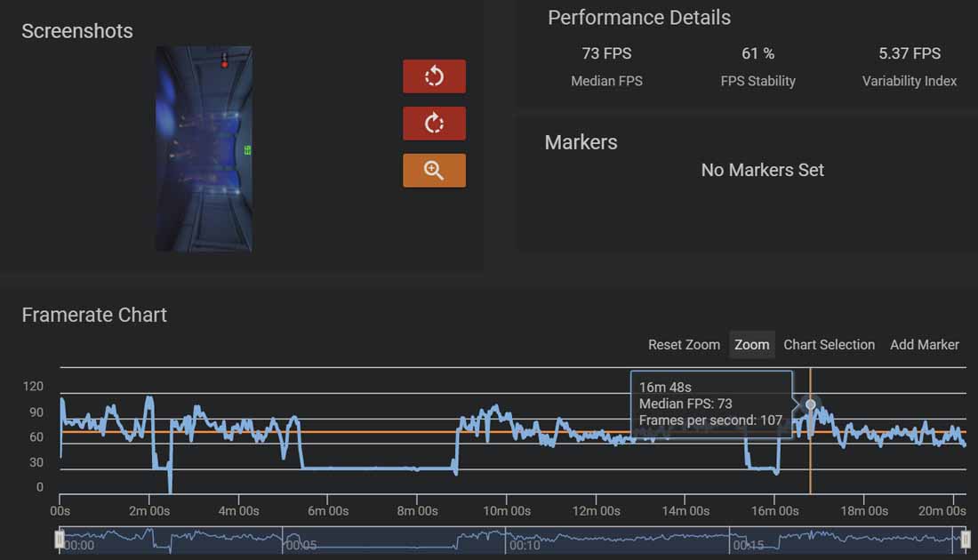
Task: Click the Screenshots section heading
Action: coord(76,31)
